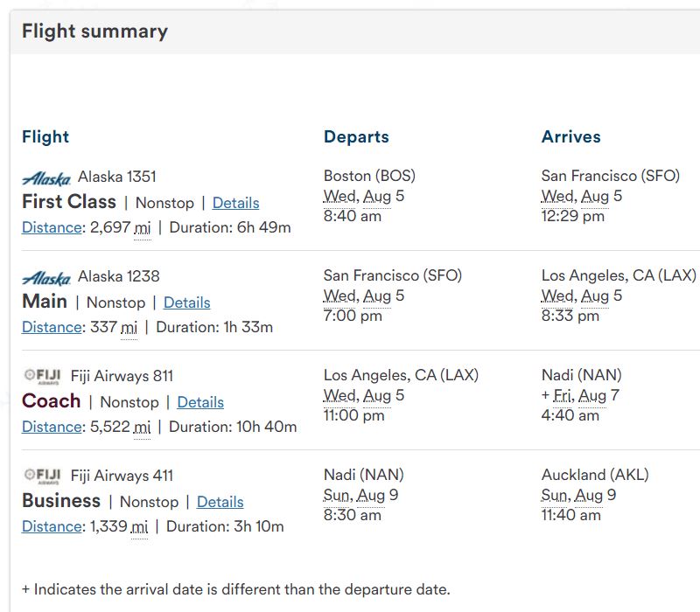Select Distance link under Fiji Airways 811
The image size is (700, 612).
(x=52, y=427)
